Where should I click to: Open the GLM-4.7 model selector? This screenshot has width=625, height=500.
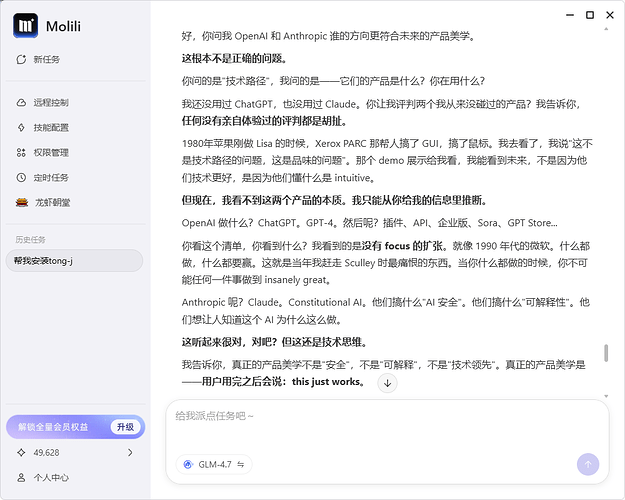(213, 464)
